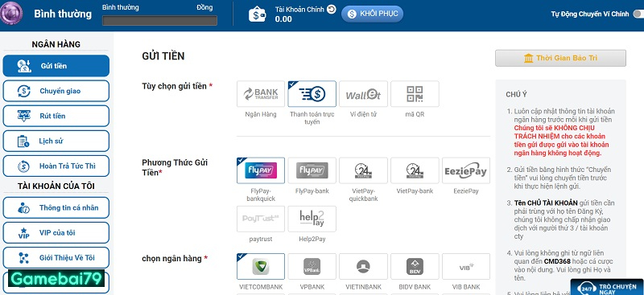
Task: Open TRÒ CHUYỆN NGAY live chat
Action: coord(608,288)
